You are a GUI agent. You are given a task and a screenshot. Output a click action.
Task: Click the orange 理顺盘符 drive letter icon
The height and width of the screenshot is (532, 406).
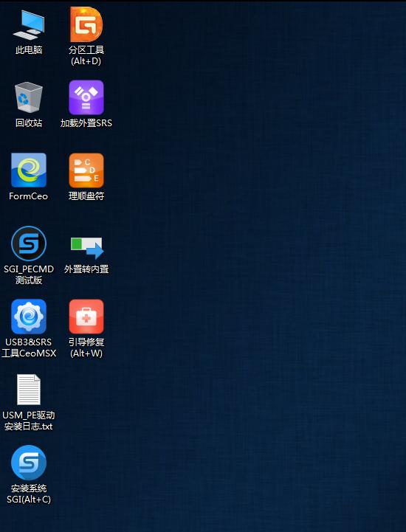click(x=86, y=170)
